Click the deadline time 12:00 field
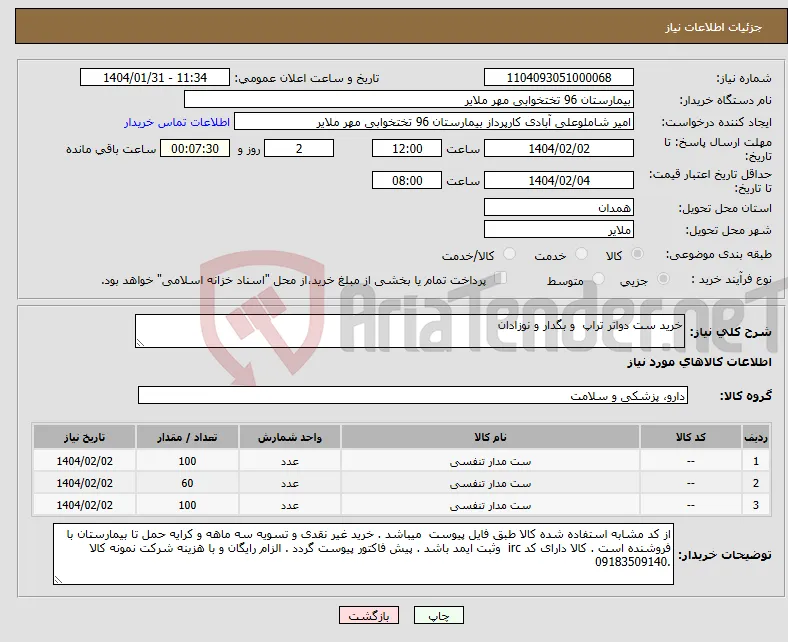 [407, 148]
